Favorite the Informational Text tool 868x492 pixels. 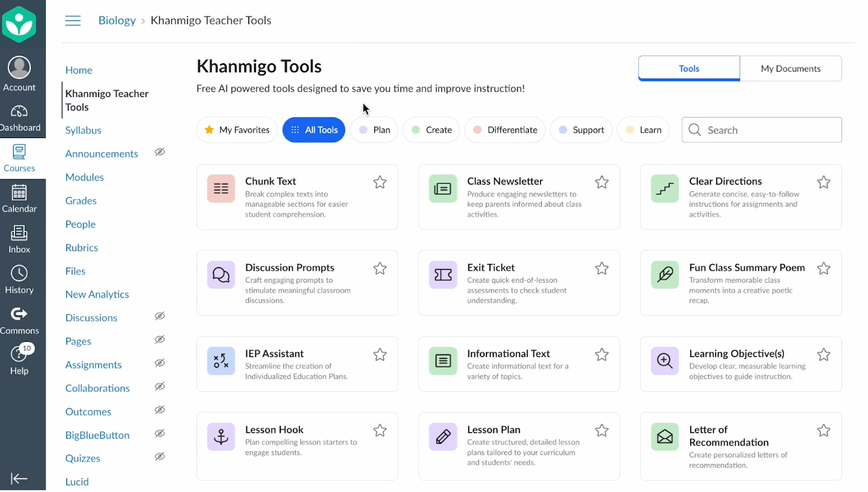coord(602,355)
